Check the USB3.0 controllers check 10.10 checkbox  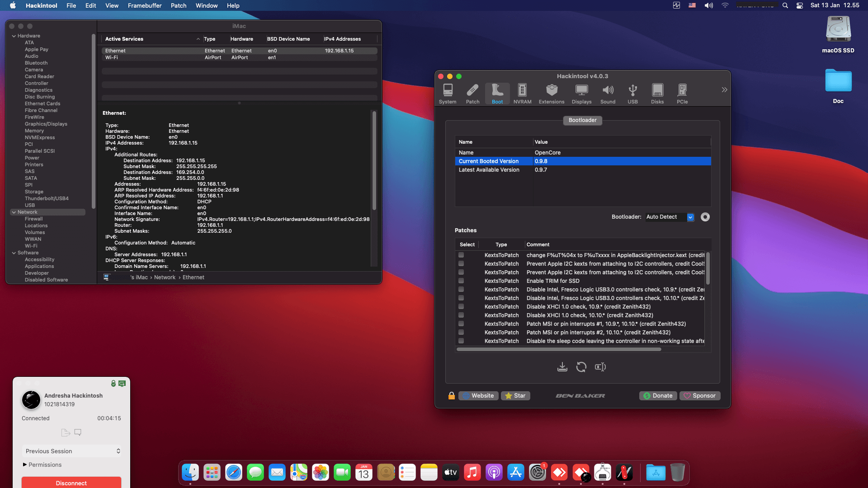click(x=461, y=298)
